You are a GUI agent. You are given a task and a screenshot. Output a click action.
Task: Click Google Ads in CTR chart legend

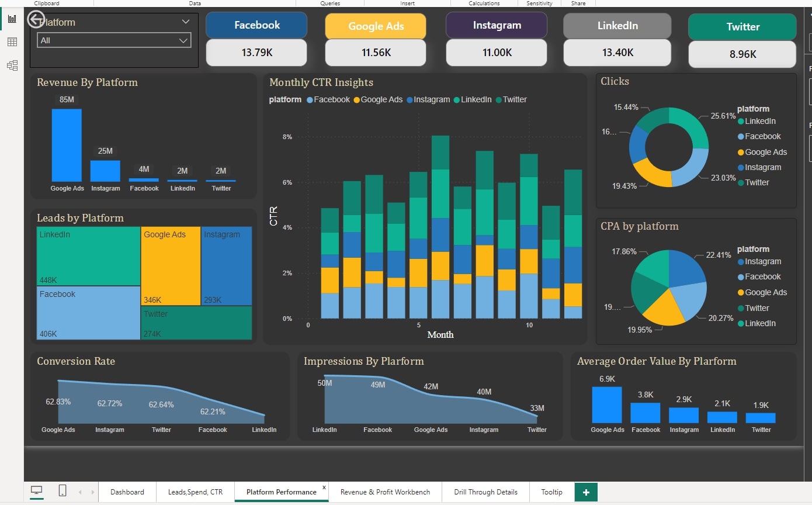click(x=377, y=99)
